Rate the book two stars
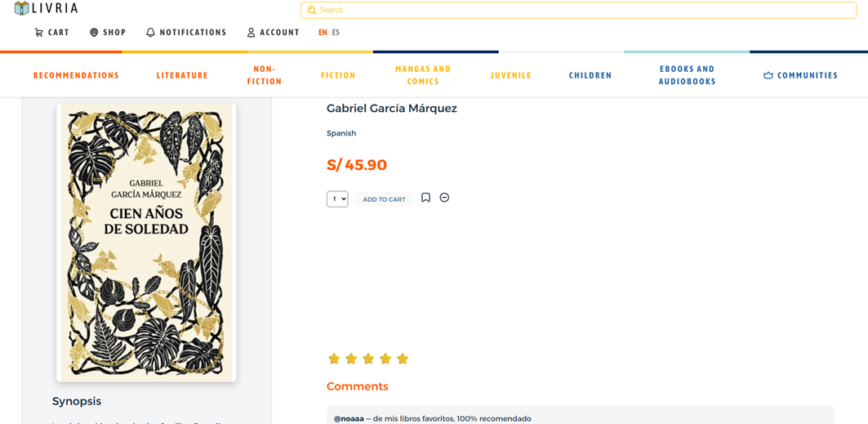 click(x=351, y=359)
